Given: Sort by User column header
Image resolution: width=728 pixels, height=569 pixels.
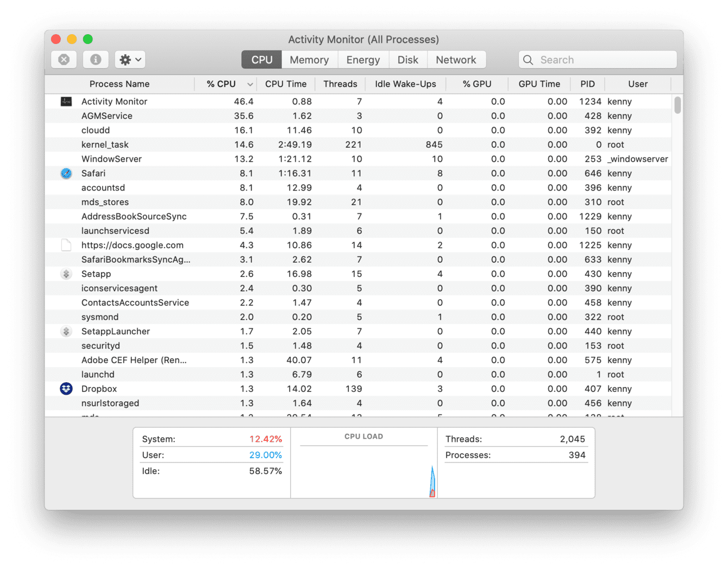Looking at the screenshot, I should click(x=638, y=84).
